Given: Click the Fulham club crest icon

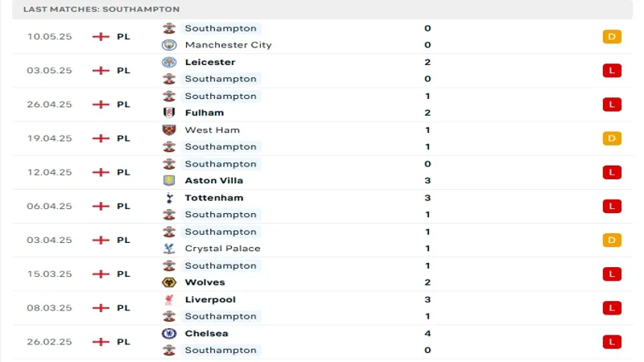Looking at the screenshot, I should click(x=169, y=113).
